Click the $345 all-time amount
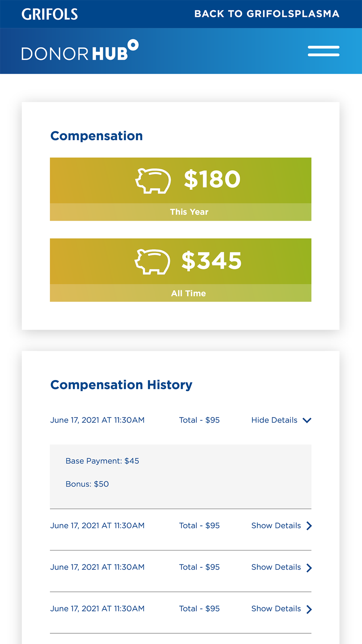The image size is (362, 644). [x=211, y=261]
